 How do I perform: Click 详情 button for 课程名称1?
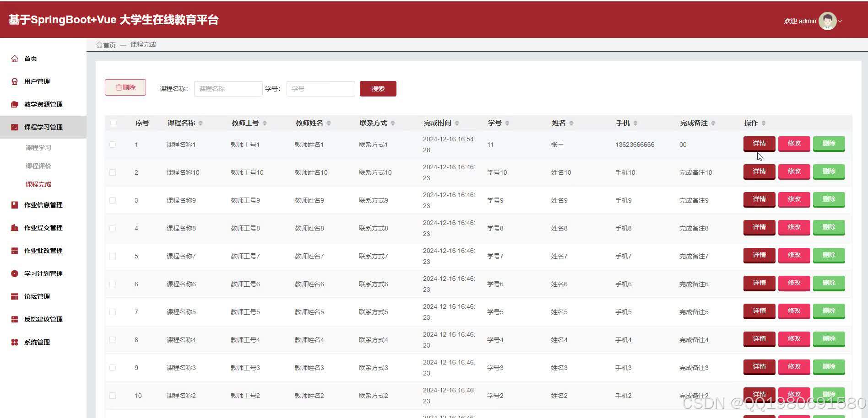point(759,143)
